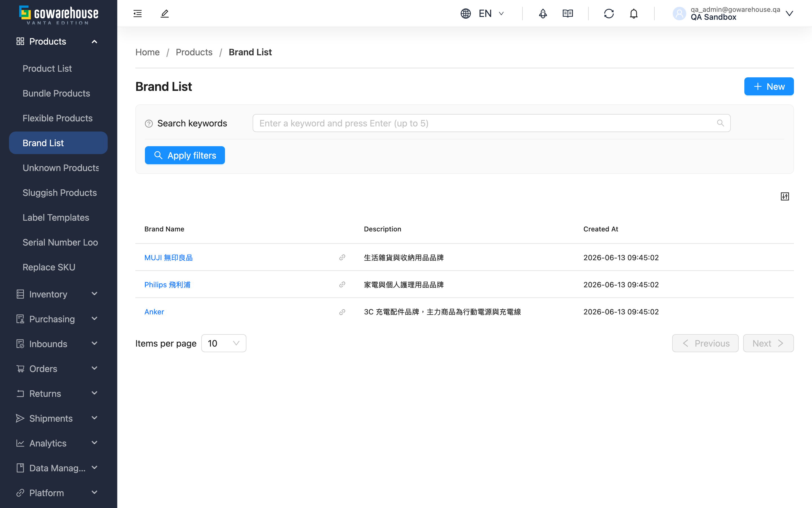812x508 pixels.
Task: Open the table column settings icon
Action: [784, 196]
